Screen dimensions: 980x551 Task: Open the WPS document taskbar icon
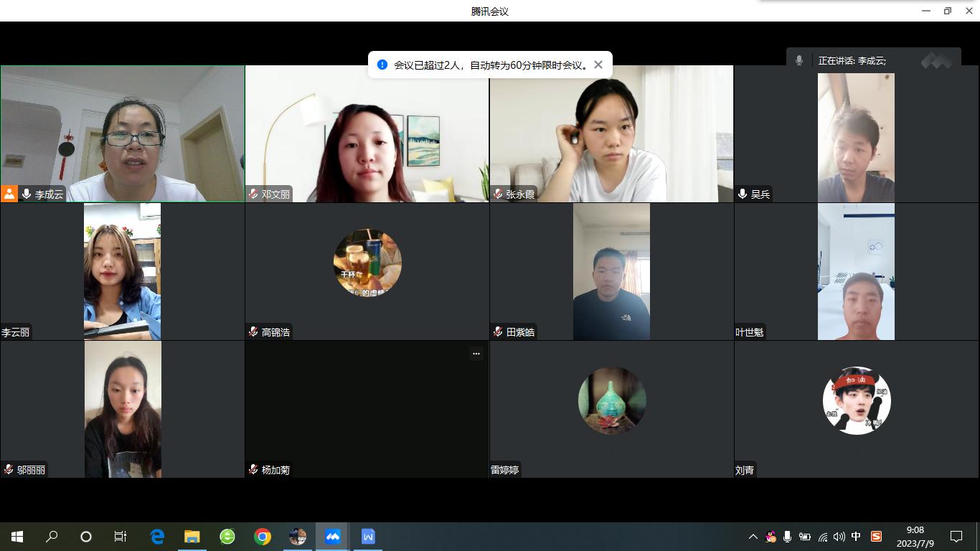click(x=368, y=537)
